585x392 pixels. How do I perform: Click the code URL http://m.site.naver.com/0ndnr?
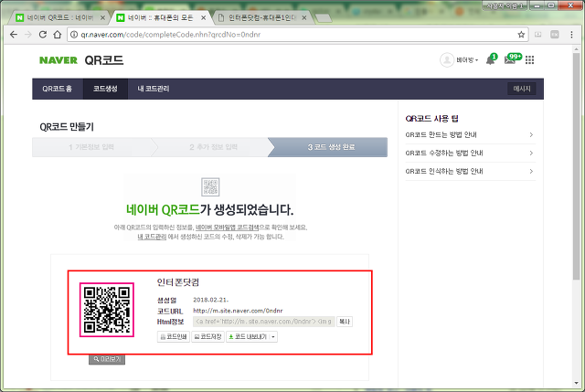tap(238, 311)
